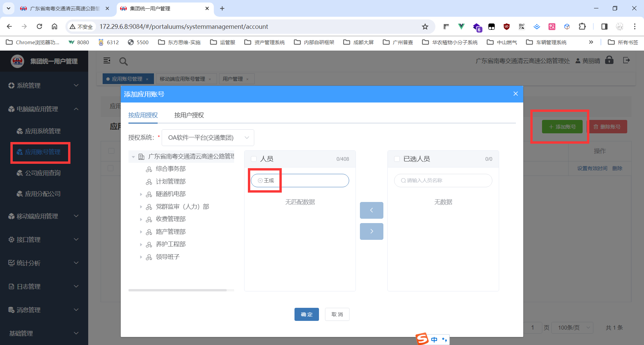Open a new browser tab with the plus icon
The height and width of the screenshot is (345, 644).
click(x=222, y=8)
